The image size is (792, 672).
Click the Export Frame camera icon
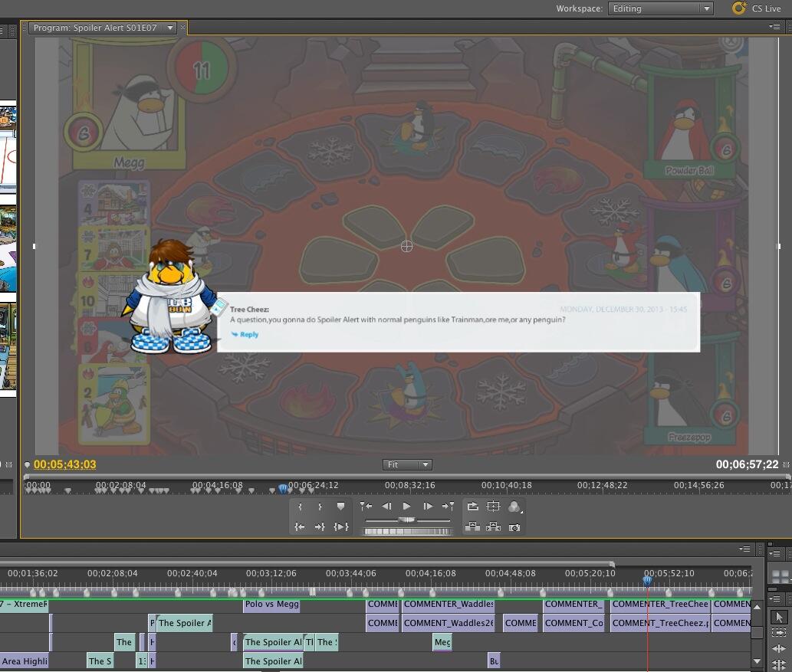(x=514, y=528)
